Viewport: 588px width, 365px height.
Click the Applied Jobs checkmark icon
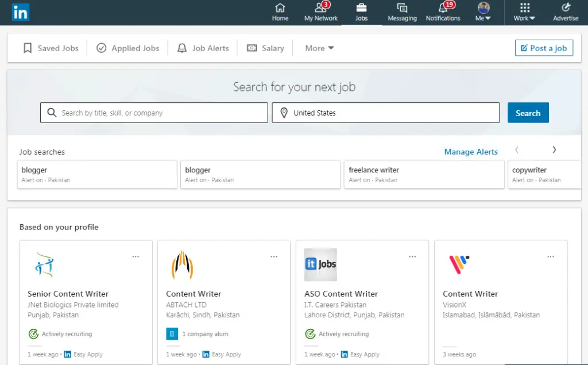tap(101, 48)
